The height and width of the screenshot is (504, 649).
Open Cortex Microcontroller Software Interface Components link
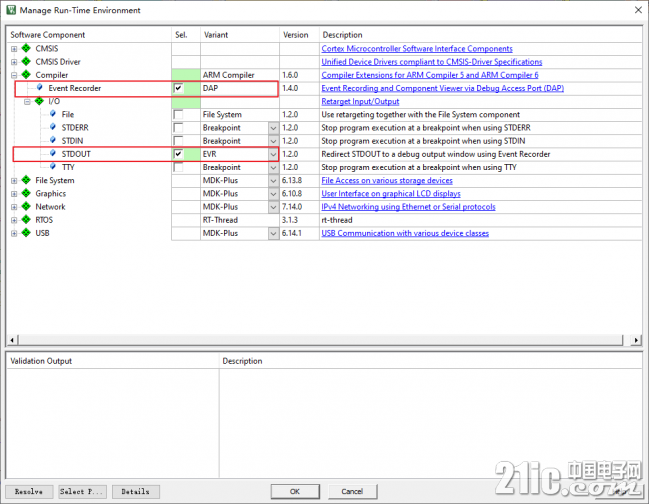[417, 49]
